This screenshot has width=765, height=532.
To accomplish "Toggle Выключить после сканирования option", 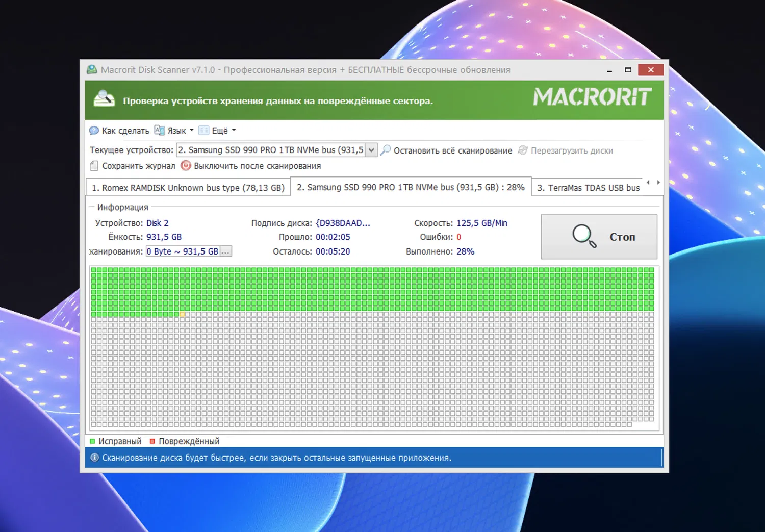I will coord(186,166).
